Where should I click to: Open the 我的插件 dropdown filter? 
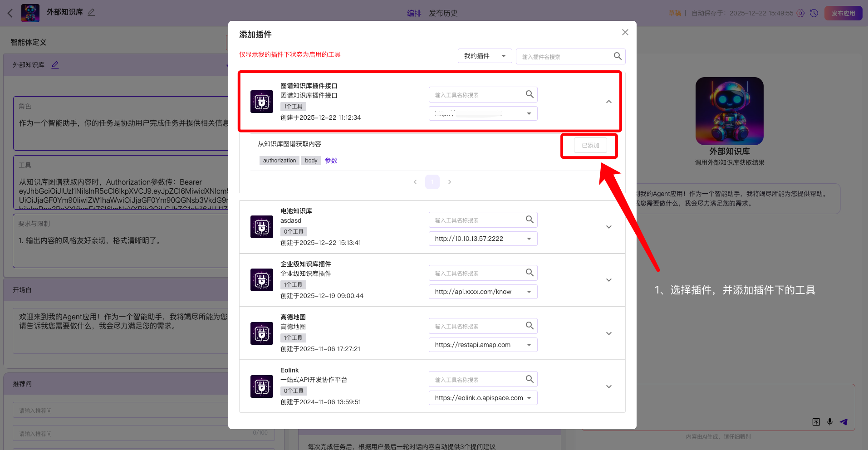pos(485,56)
